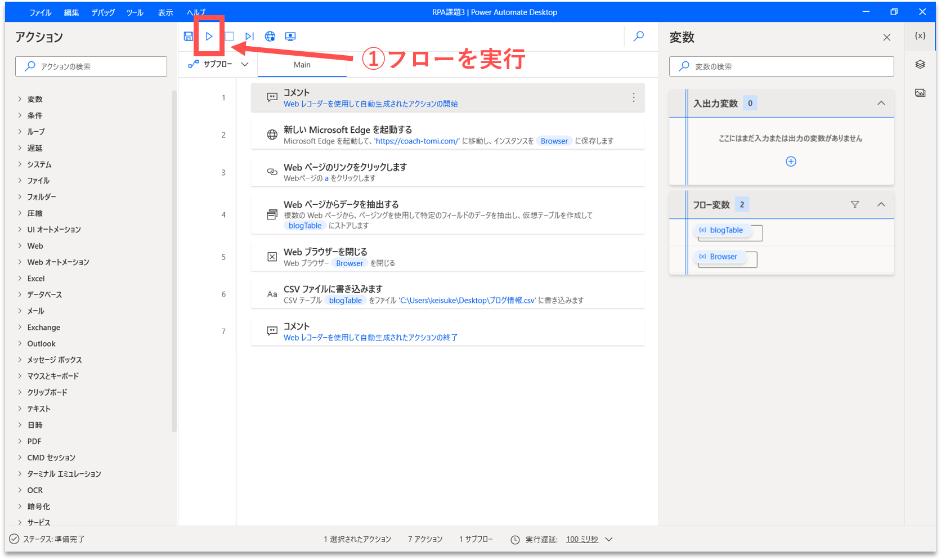Open the Desktop recorder icon
This screenshot has height=560, width=941.
pos(290,37)
